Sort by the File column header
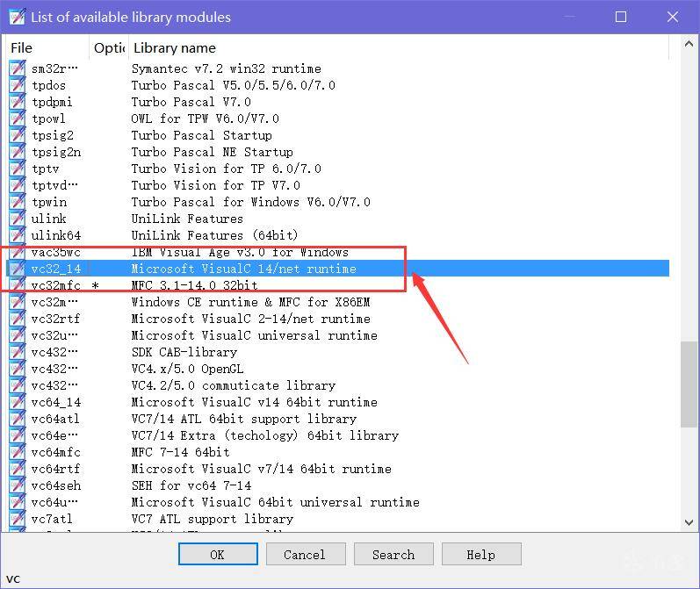 pyautogui.click(x=47, y=47)
